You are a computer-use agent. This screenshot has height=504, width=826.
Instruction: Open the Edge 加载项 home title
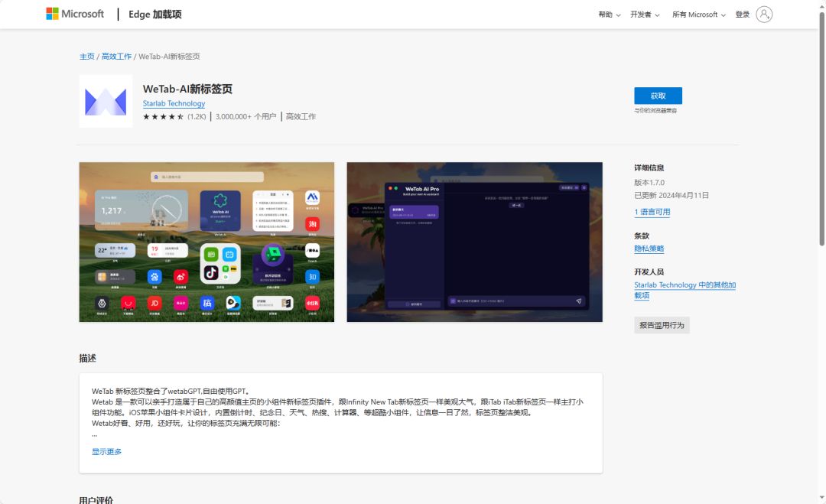(x=154, y=15)
